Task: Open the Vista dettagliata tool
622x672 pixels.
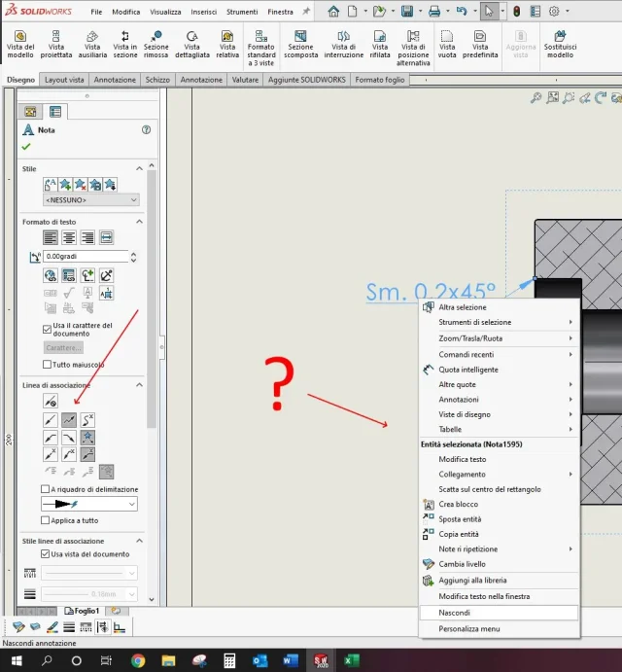Action: point(191,45)
